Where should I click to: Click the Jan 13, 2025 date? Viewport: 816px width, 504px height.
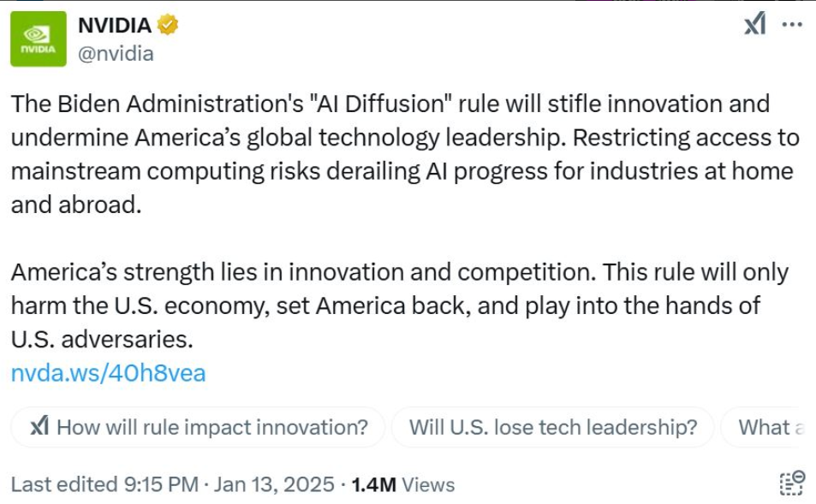click(x=274, y=484)
